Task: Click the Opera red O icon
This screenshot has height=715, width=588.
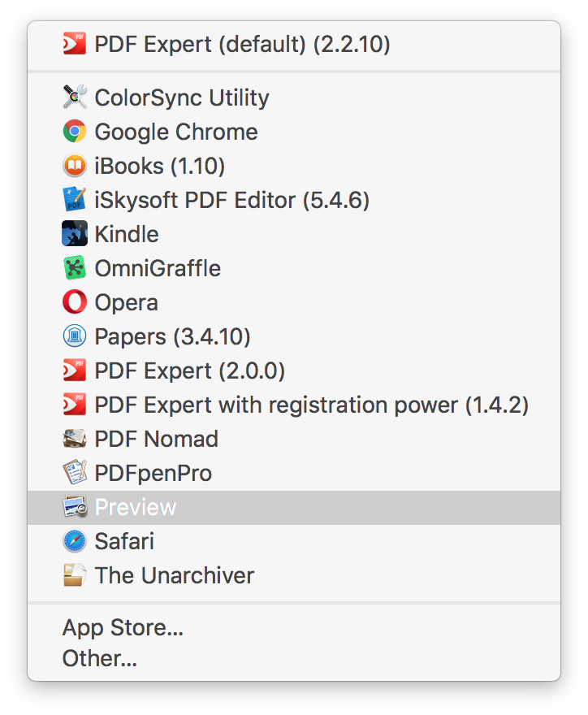Action: (74, 302)
